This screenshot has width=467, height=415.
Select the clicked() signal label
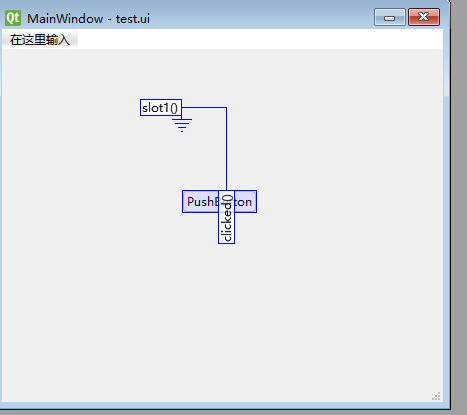coord(227,217)
